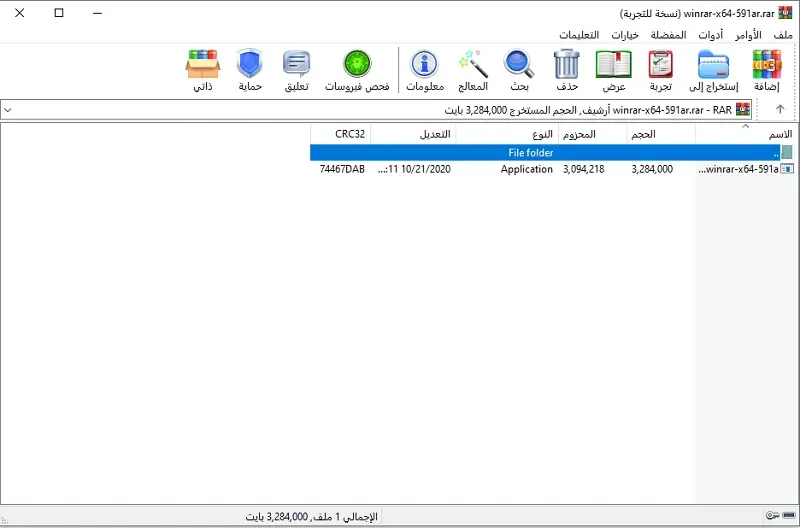
Task: Start the Virus Scan (فحص فيروسات) icon
Action: click(x=357, y=71)
